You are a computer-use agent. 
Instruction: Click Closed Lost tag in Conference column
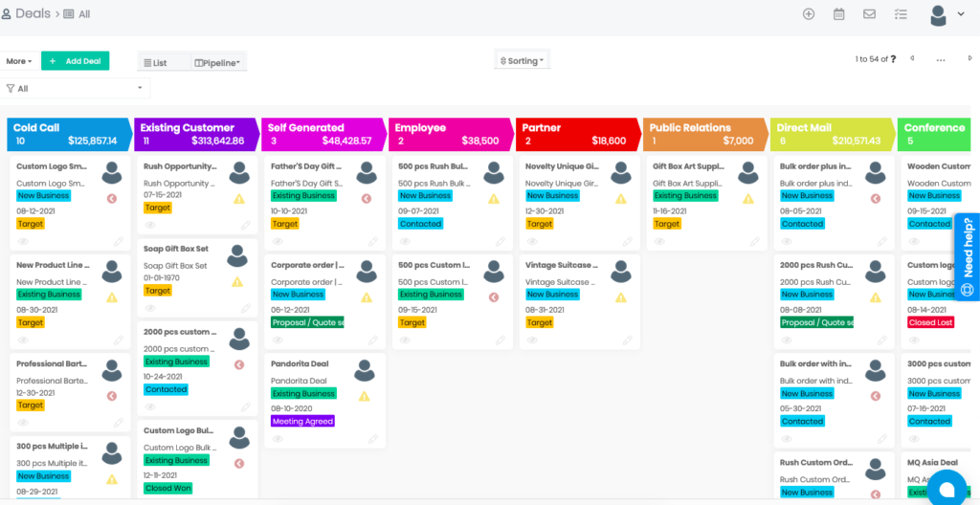click(930, 322)
